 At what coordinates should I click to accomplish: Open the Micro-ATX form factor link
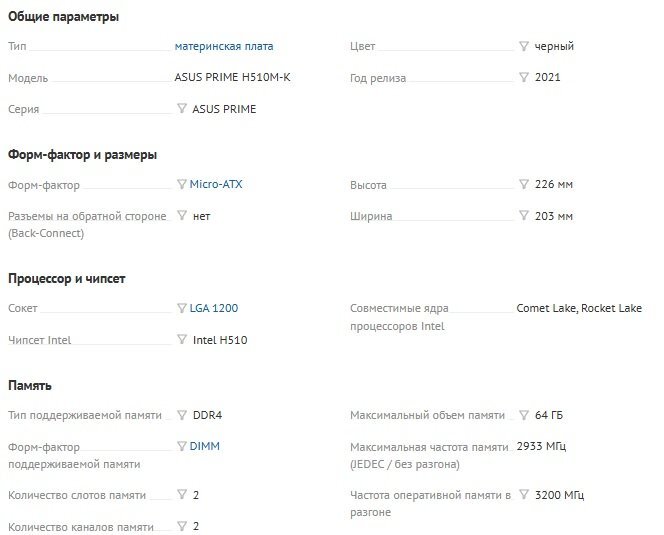[216, 185]
